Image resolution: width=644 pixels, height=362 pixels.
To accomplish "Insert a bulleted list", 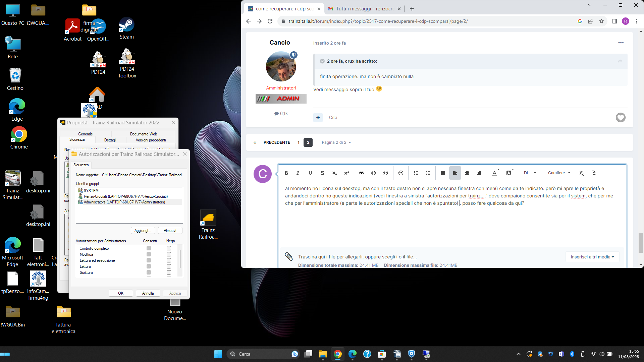I will [416, 173].
